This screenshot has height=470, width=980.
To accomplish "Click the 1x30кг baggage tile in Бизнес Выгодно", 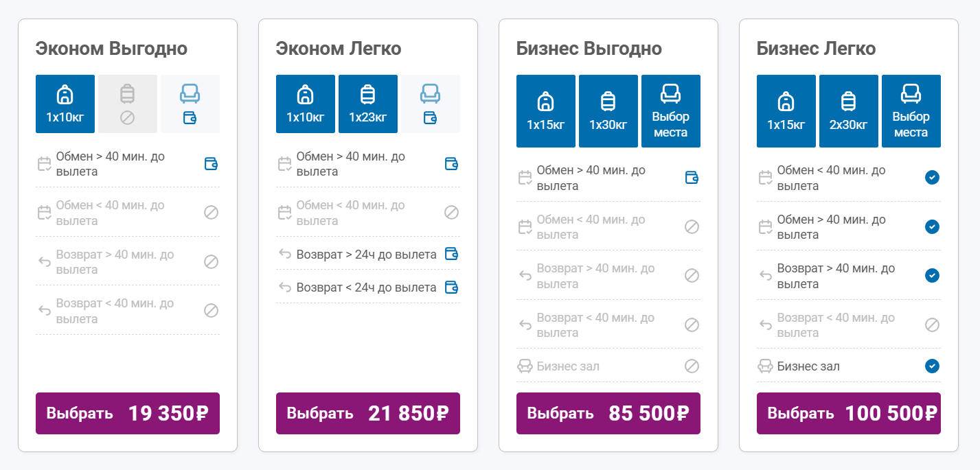I will point(608,111).
